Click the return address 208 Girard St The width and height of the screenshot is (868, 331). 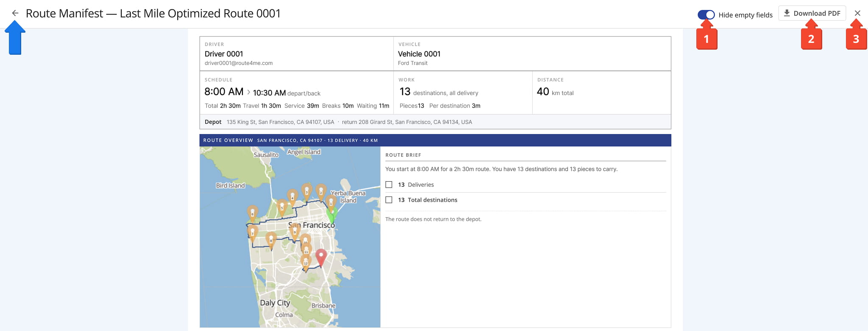[x=407, y=122]
